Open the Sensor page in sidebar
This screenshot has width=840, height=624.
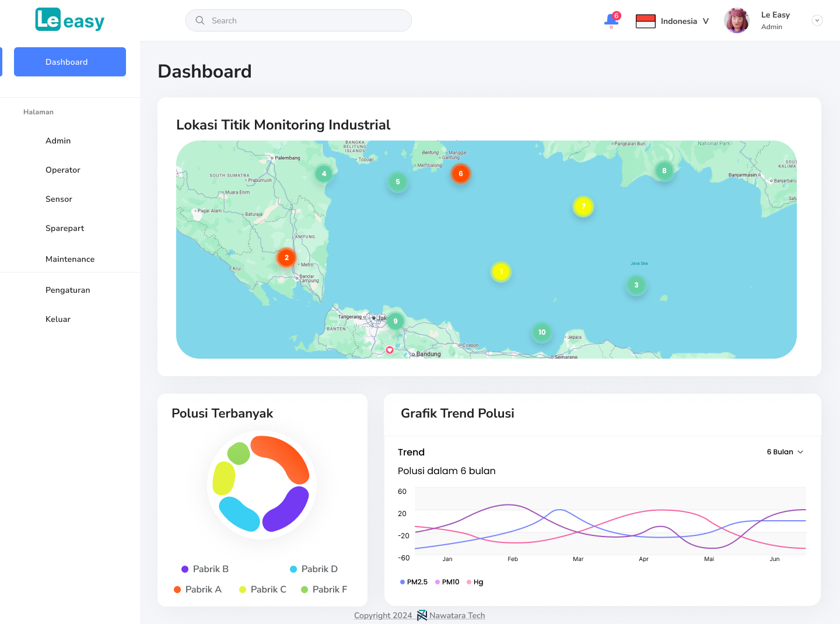[59, 199]
